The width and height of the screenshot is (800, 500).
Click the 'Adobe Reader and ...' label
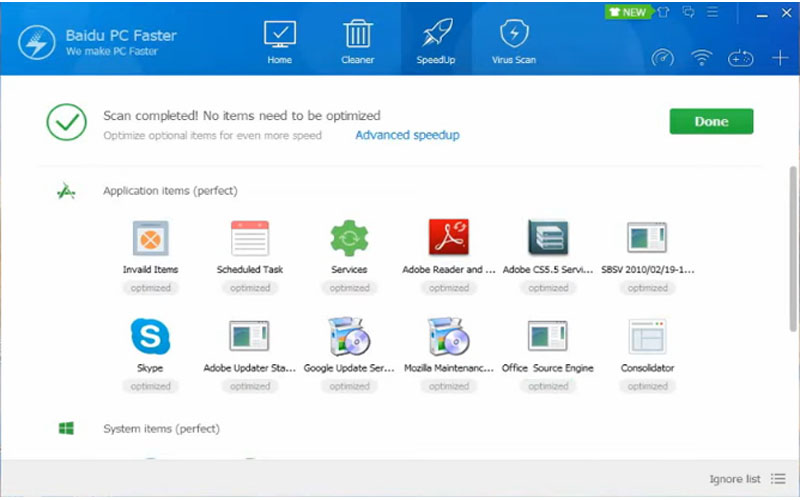448,269
